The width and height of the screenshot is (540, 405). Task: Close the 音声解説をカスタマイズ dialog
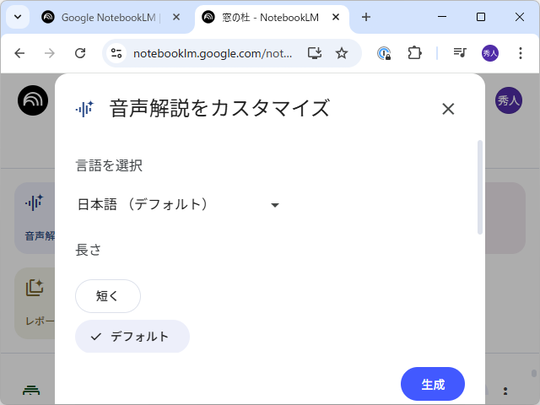(x=448, y=109)
